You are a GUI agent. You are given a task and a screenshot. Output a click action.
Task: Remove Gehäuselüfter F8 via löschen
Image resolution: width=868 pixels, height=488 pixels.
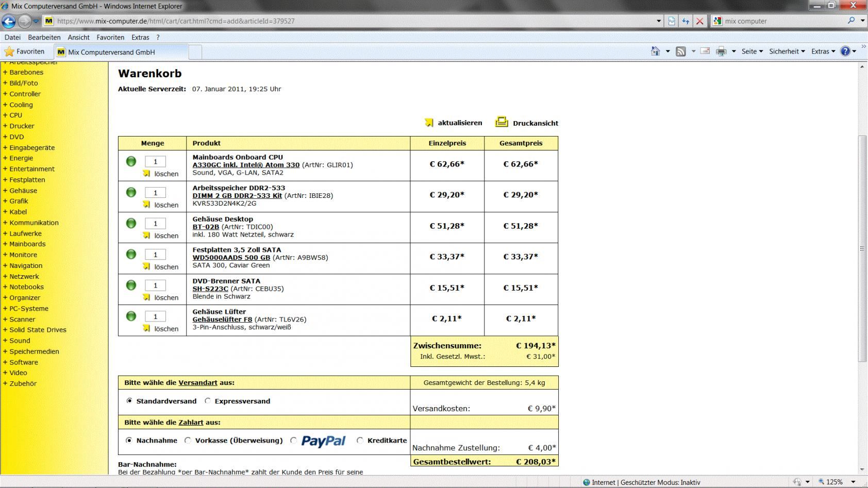pyautogui.click(x=161, y=329)
